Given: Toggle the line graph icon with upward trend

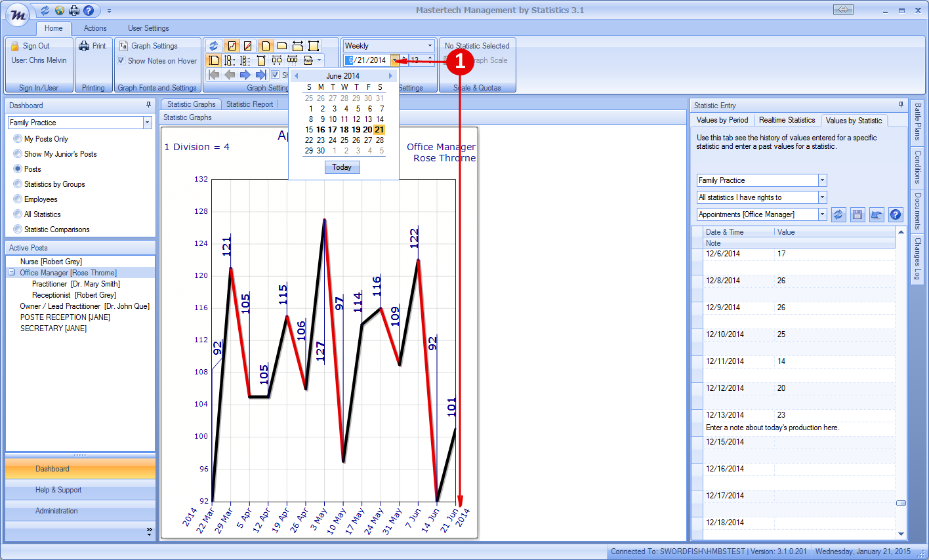Looking at the screenshot, I should pyautogui.click(x=232, y=46).
